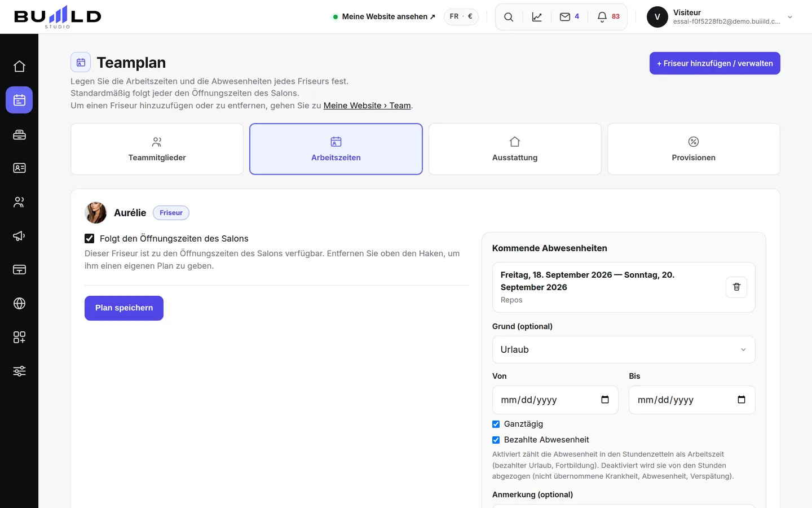Click the Visiteur avatar circle
Viewport: 812px width, 508px height.
657,17
